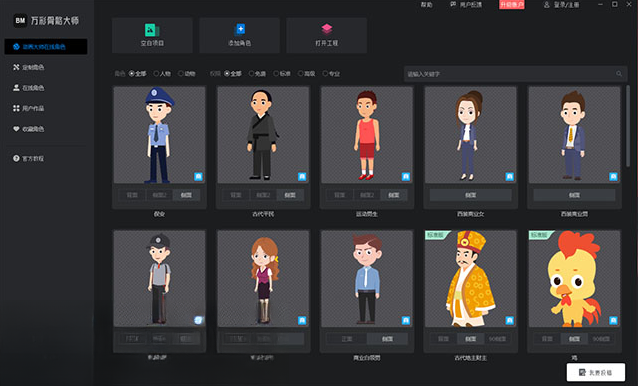Viewport: 638px width, 386px height.
Task: Select the 专业 (professional) permission radio button
Action: click(x=325, y=74)
